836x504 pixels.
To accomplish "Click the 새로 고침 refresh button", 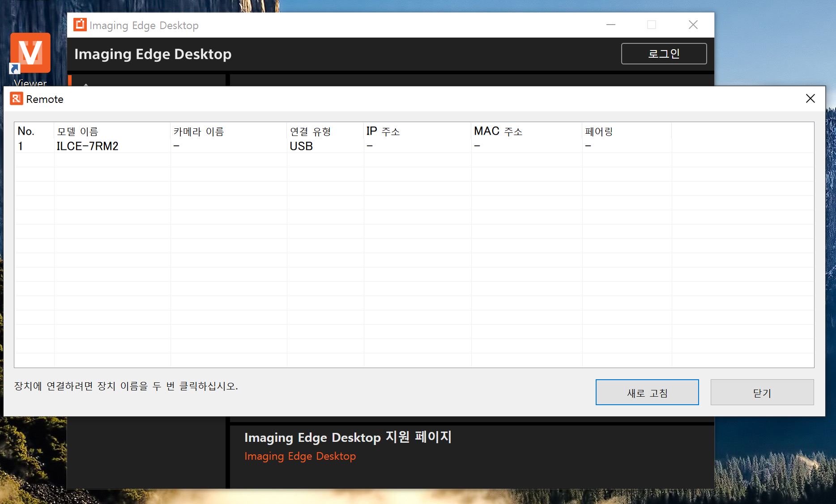I will pyautogui.click(x=647, y=392).
